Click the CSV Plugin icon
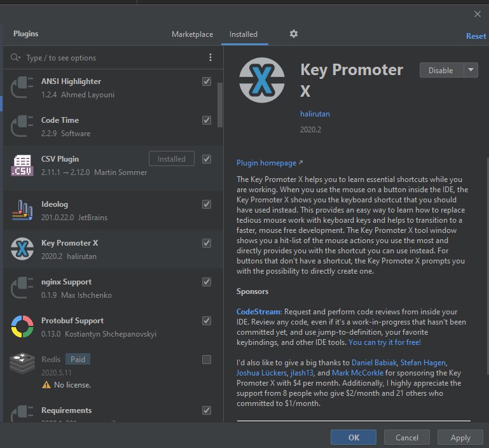 pos(22,165)
